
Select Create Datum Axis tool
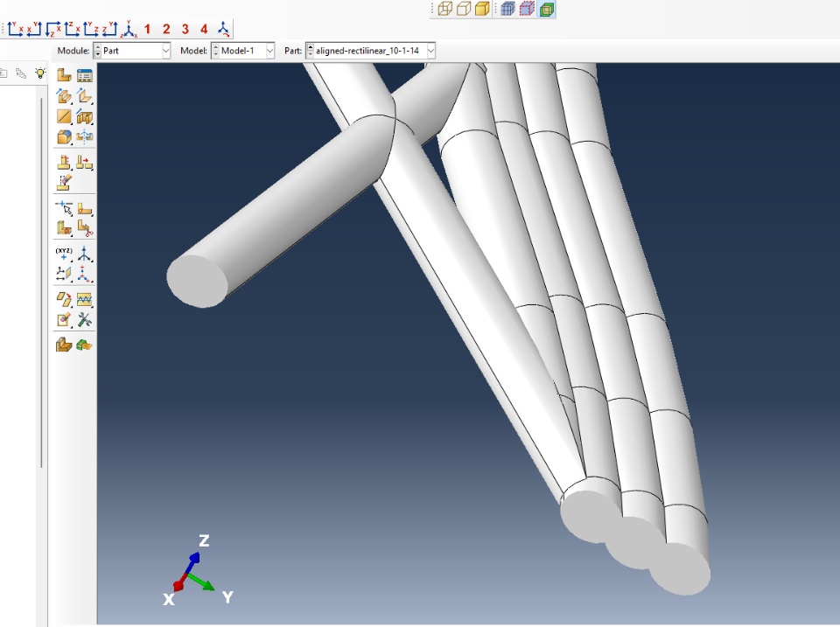(x=85, y=254)
